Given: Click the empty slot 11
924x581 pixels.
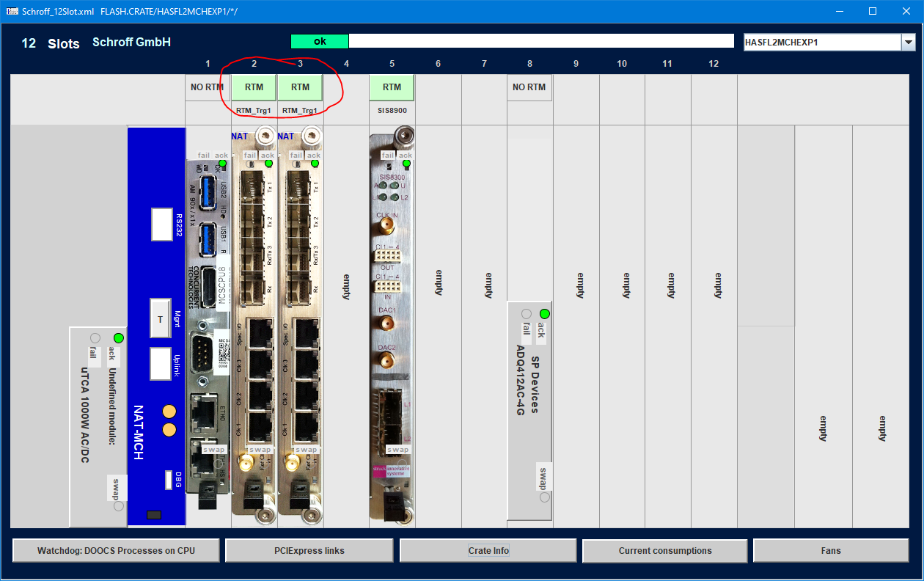Looking at the screenshot, I should point(672,285).
